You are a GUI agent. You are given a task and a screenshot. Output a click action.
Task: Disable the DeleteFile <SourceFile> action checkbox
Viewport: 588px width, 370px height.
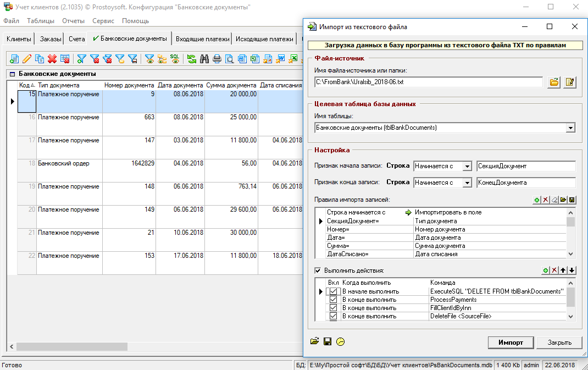click(x=333, y=316)
